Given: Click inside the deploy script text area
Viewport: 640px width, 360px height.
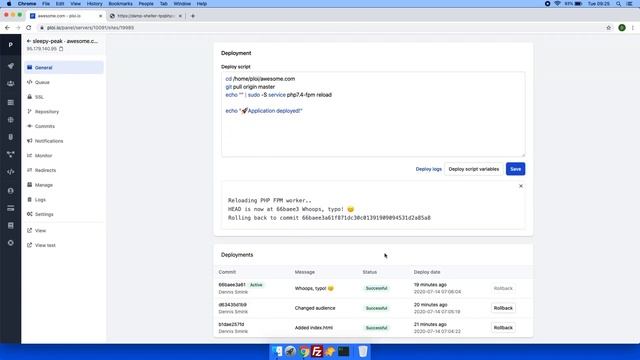Looking at the screenshot, I should 373,114.
